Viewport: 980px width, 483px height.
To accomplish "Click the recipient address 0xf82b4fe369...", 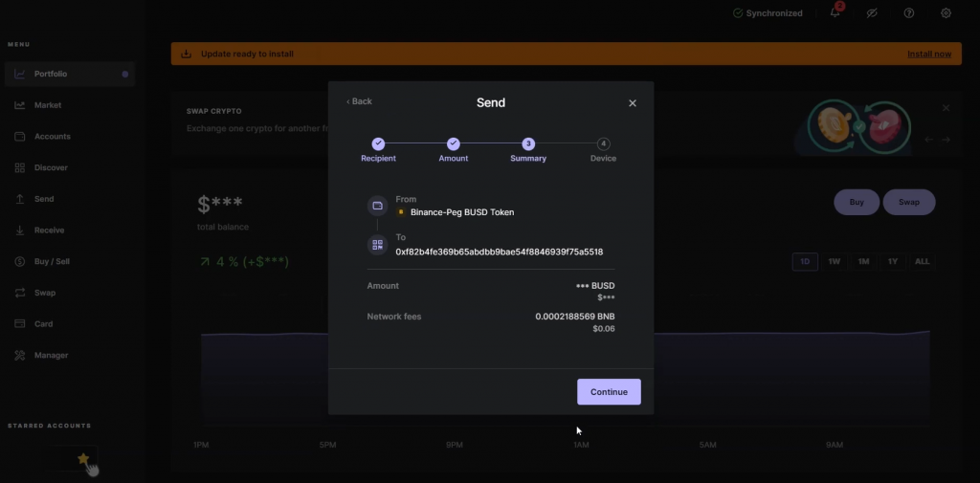I will [500, 252].
